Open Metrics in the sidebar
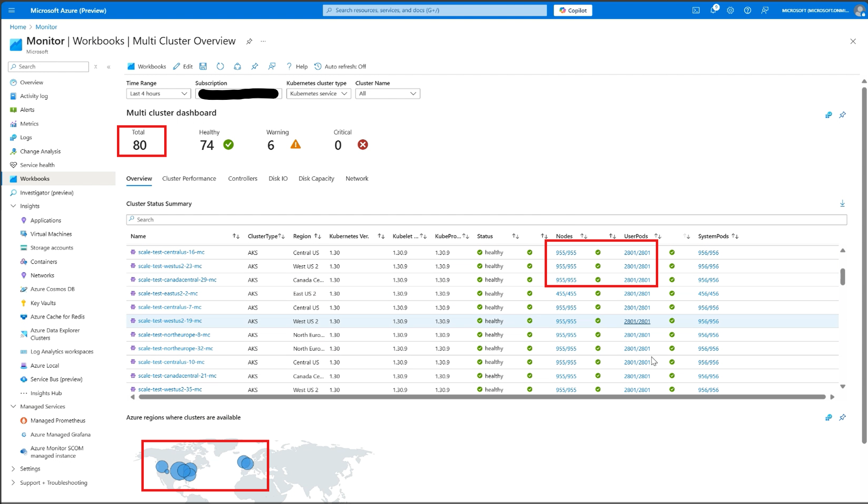The image size is (868, 504). tap(29, 123)
